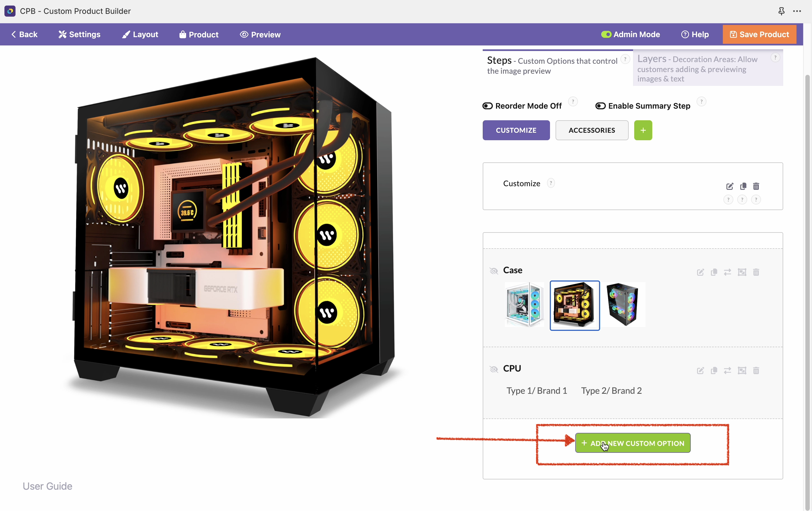Open the Layout menu in the top bar

[140, 34]
